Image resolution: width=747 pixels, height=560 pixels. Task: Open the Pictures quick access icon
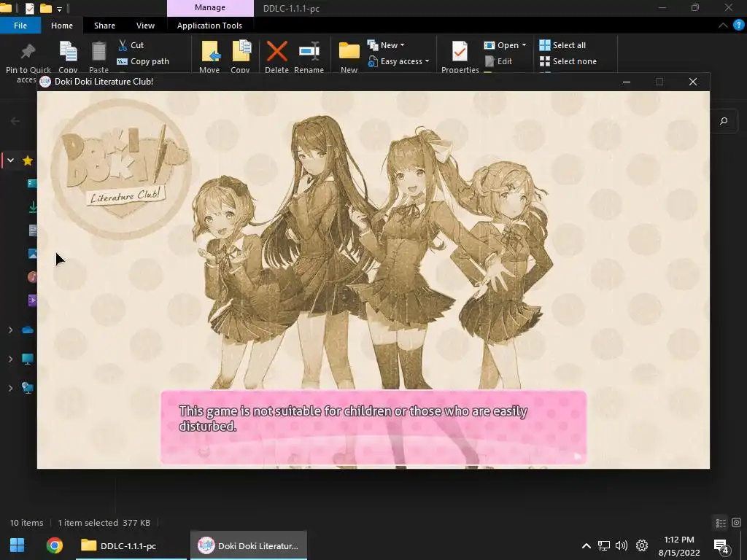[32, 253]
